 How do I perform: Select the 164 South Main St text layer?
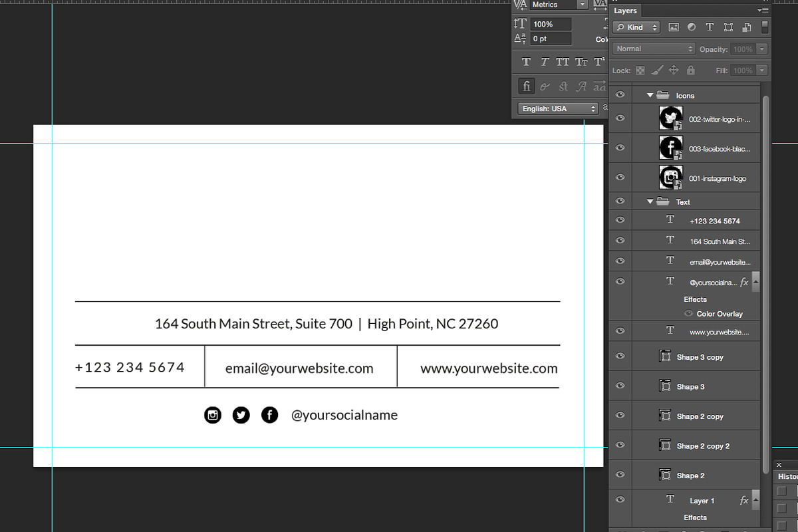point(684,241)
